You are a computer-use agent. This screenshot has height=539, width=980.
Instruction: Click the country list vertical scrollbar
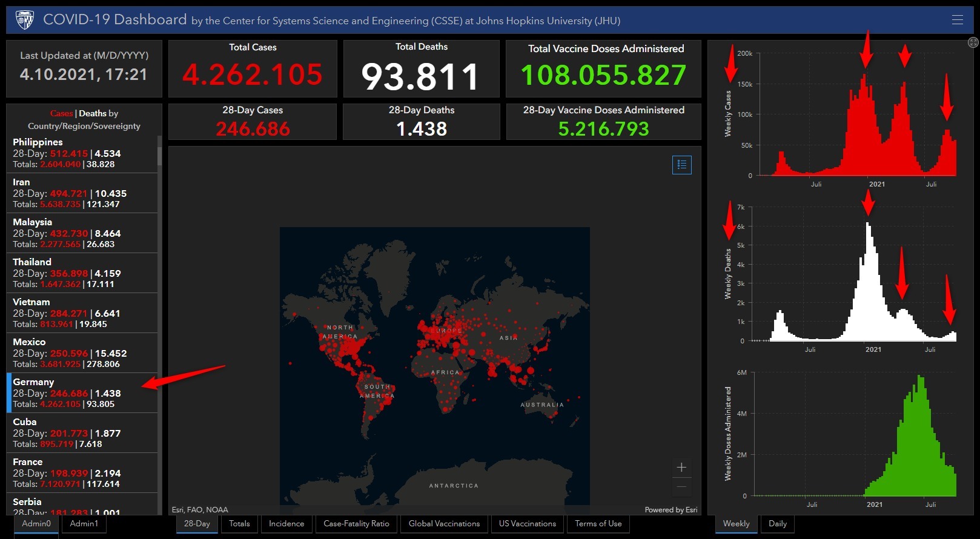coord(160,303)
